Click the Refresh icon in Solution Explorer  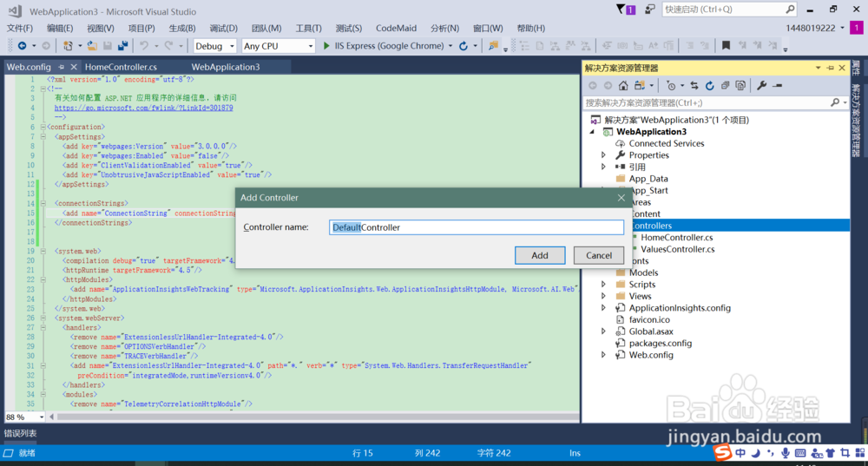(x=710, y=86)
